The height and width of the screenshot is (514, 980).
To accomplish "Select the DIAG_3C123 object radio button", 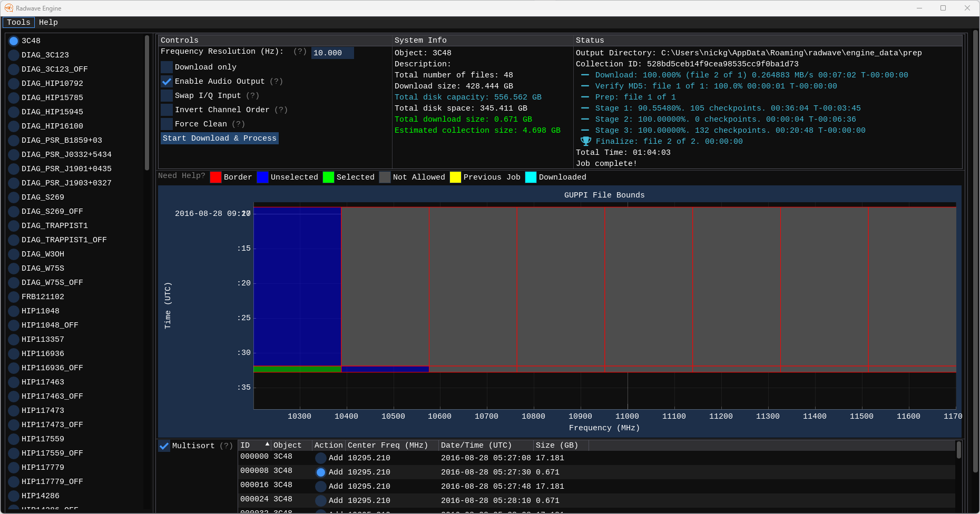I will (14, 55).
